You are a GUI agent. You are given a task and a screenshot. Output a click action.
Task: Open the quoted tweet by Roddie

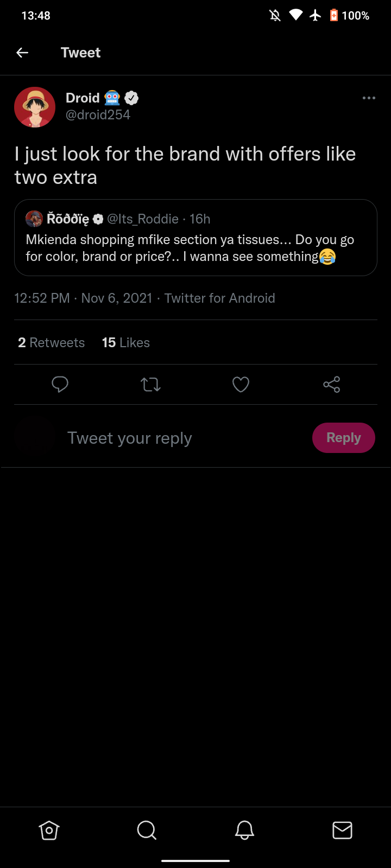pos(195,248)
